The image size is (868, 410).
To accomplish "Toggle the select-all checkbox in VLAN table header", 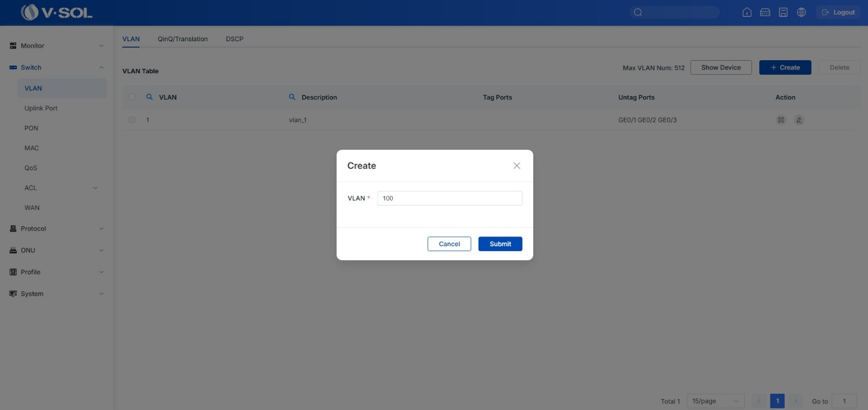I will 132,97.
